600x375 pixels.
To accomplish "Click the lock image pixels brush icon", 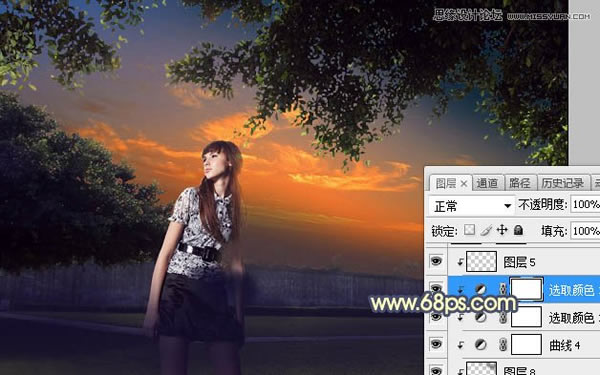I will (x=486, y=230).
